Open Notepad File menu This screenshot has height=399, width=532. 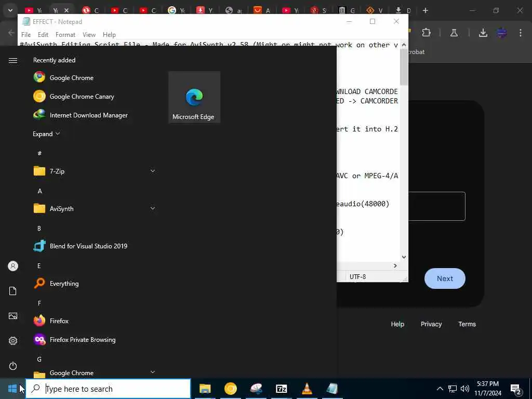point(26,35)
